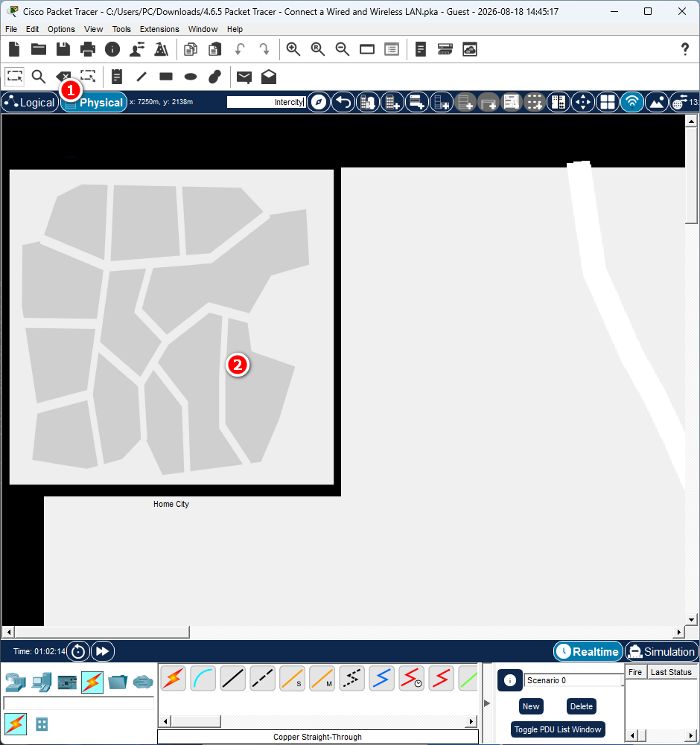The image size is (700, 745).
Task: Zoom out with the minus magnifier
Action: point(343,49)
